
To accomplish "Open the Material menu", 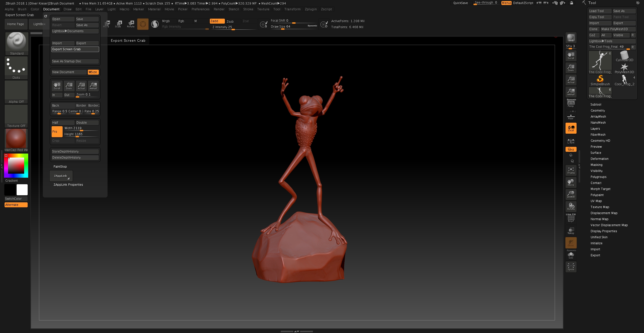I will tap(154, 9).
